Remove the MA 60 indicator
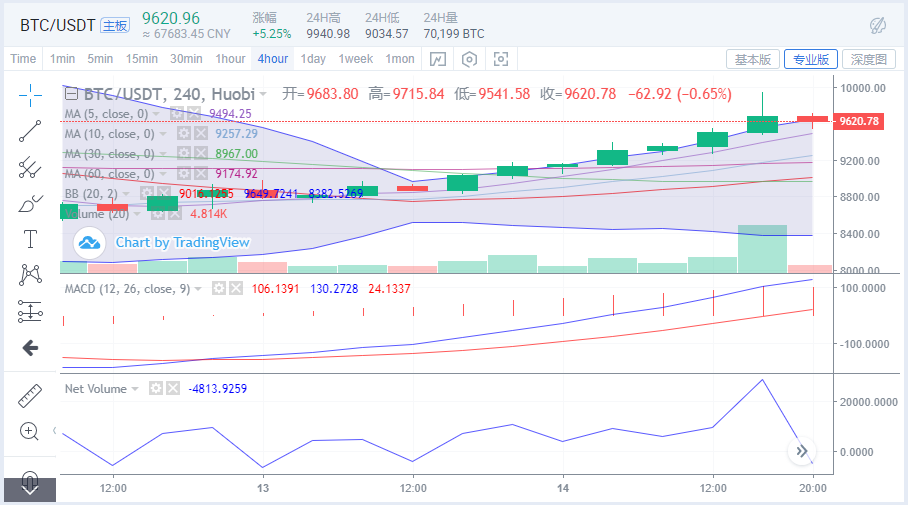 coord(200,173)
